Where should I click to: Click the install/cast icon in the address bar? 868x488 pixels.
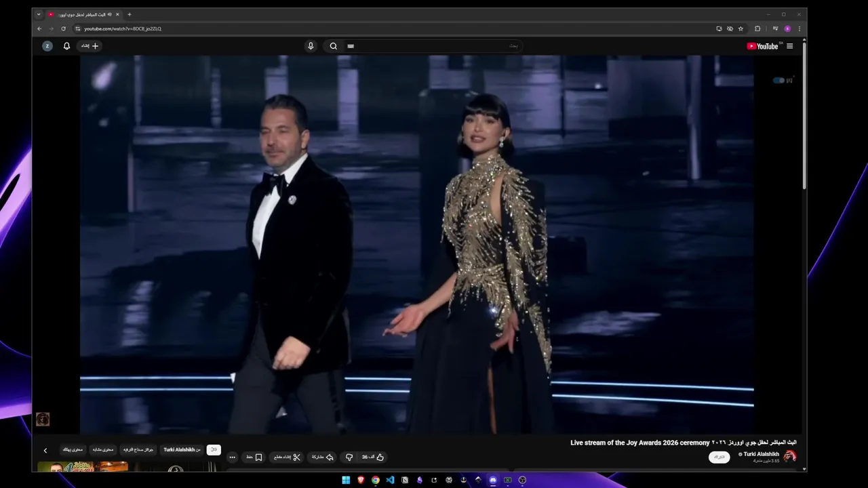coord(719,28)
